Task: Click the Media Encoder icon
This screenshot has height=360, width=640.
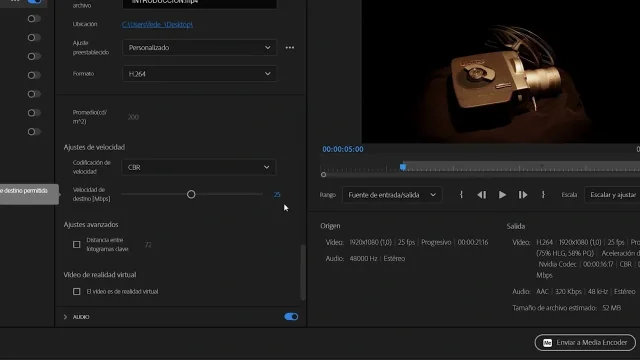Action: coord(547,342)
